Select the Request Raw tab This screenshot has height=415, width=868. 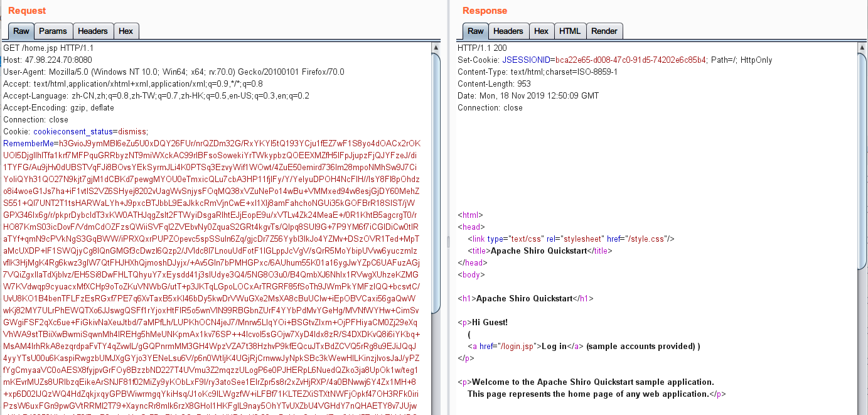pos(21,31)
